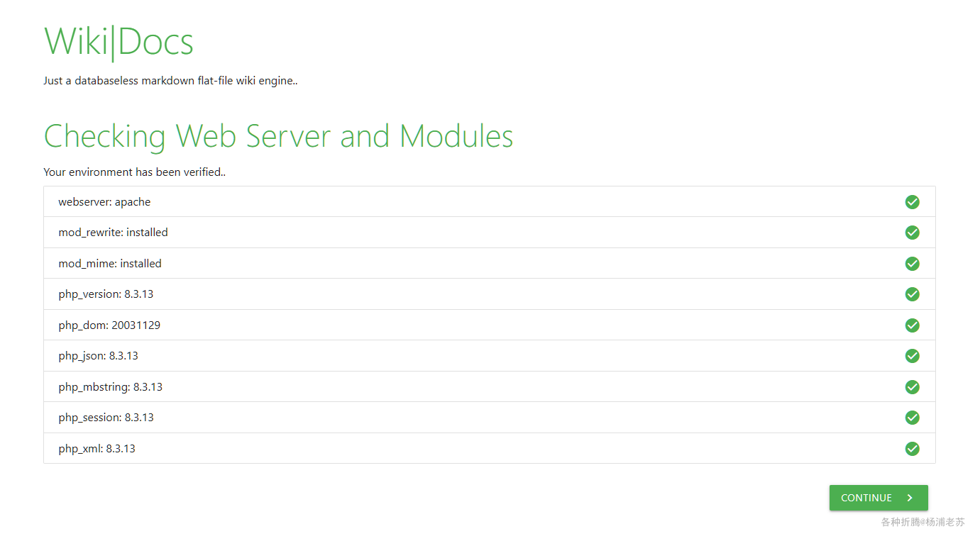Click 'Your environment has been verified..' message
The width and height of the screenshot is (980, 541).
coord(134,172)
